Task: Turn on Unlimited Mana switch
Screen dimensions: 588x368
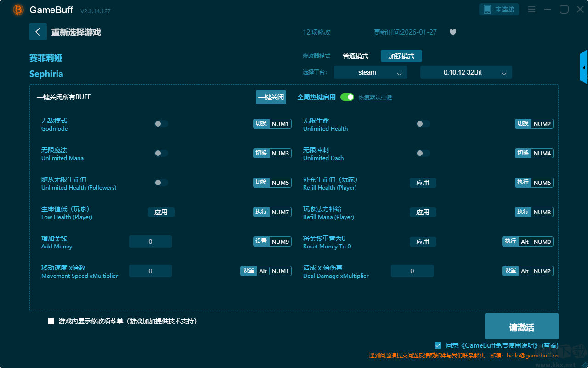Action: [161, 153]
